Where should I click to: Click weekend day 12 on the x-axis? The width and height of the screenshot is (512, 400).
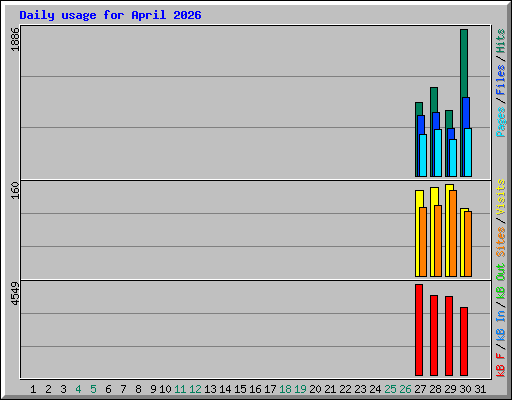coord(195,389)
